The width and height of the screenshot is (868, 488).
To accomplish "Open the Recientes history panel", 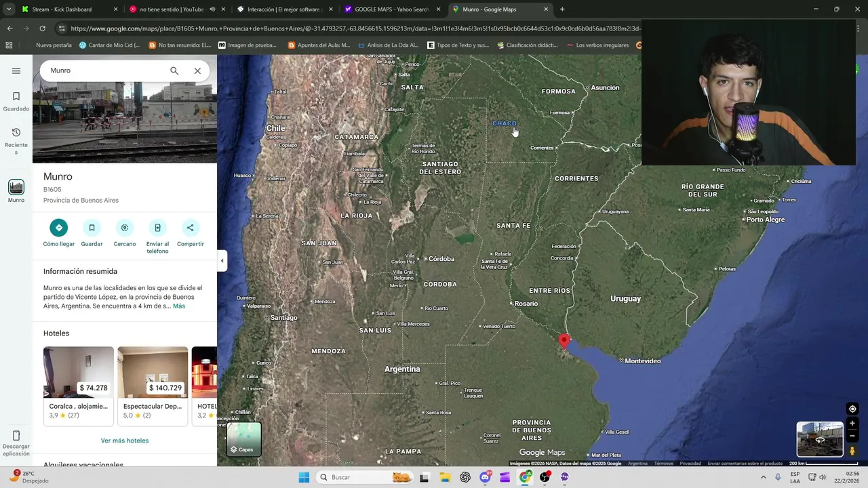I will pos(16,141).
